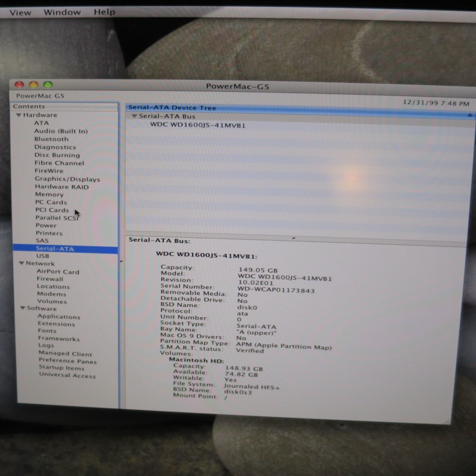Select Fonts under Software
The height and width of the screenshot is (476, 476).
(x=47, y=331)
